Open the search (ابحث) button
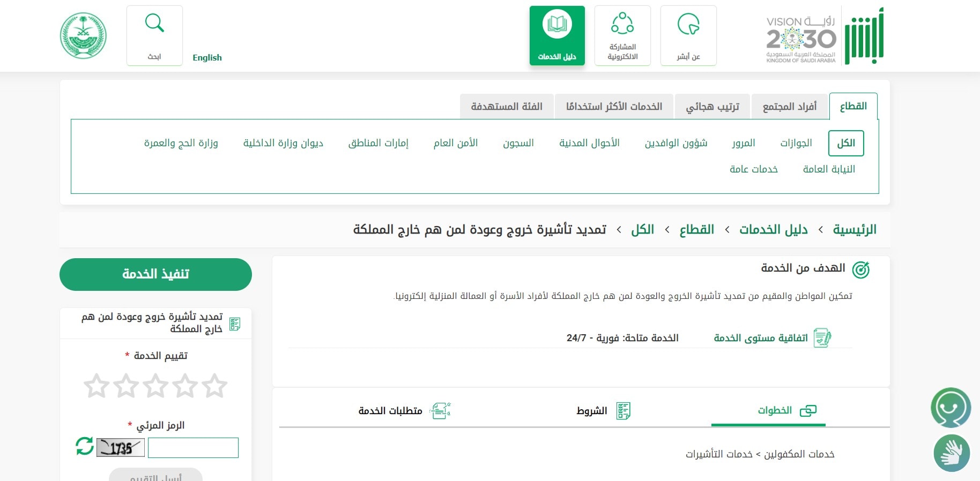980x481 pixels. pos(154,36)
